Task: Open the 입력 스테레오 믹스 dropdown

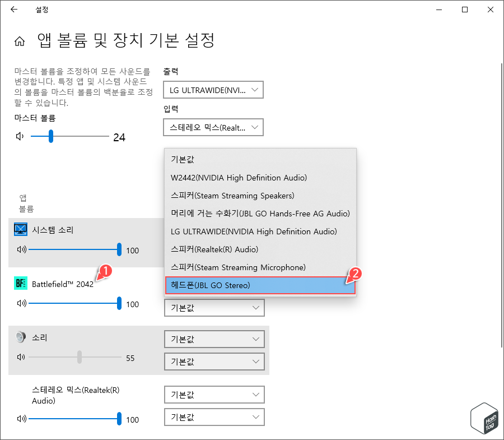Action: pos(213,127)
